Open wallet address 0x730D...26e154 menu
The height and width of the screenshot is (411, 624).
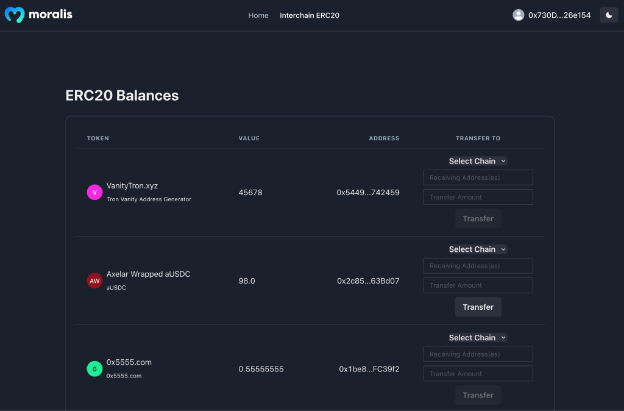[559, 16]
